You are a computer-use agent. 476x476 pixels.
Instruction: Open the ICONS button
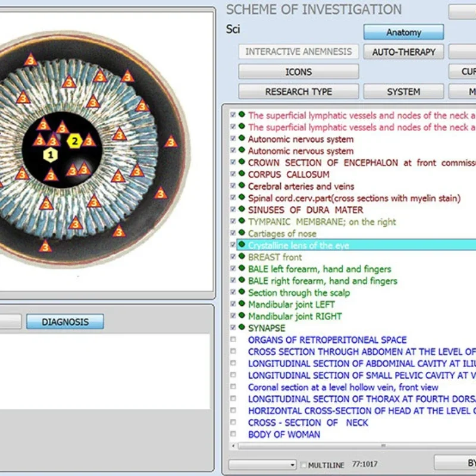(299, 71)
